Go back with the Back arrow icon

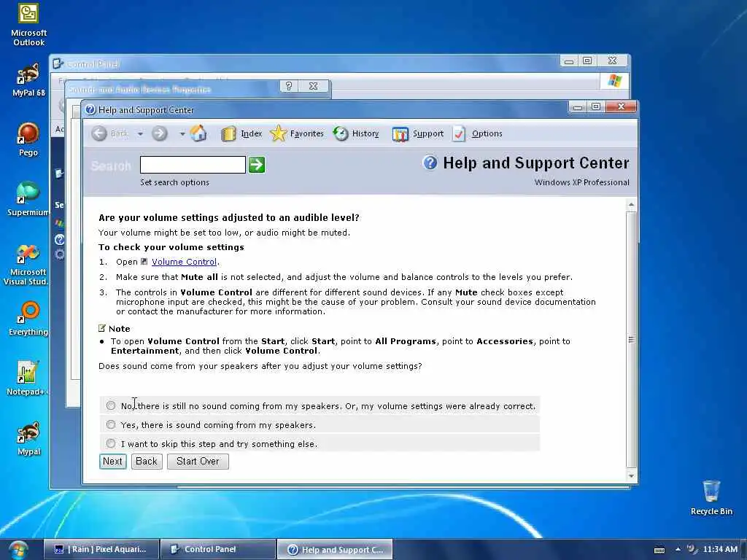coord(99,134)
